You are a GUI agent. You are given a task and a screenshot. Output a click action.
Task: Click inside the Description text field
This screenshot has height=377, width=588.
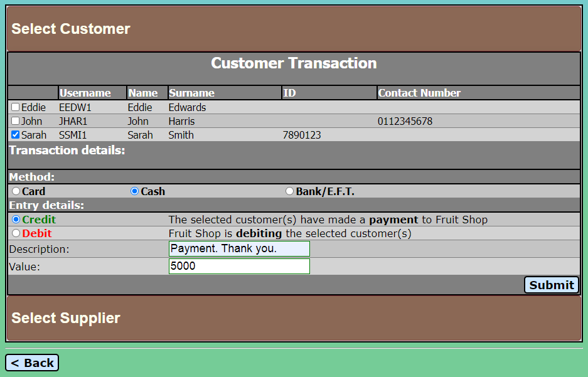pos(238,248)
